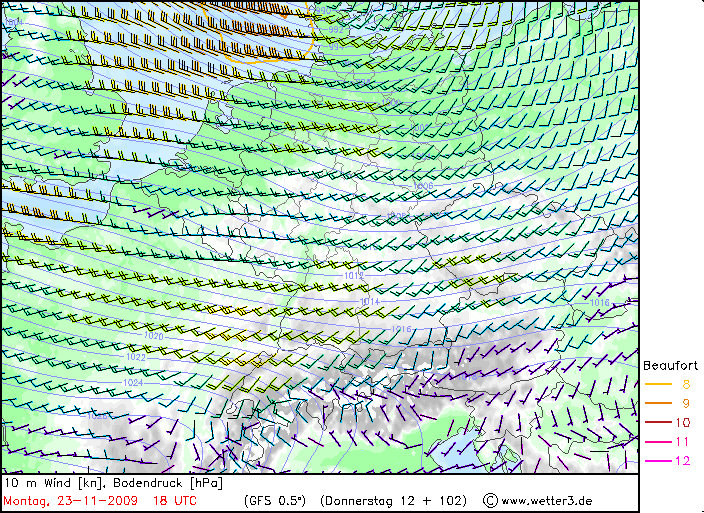Click the "Beaufort" legend title
Viewport: 704px width, 513px height.
point(670,366)
